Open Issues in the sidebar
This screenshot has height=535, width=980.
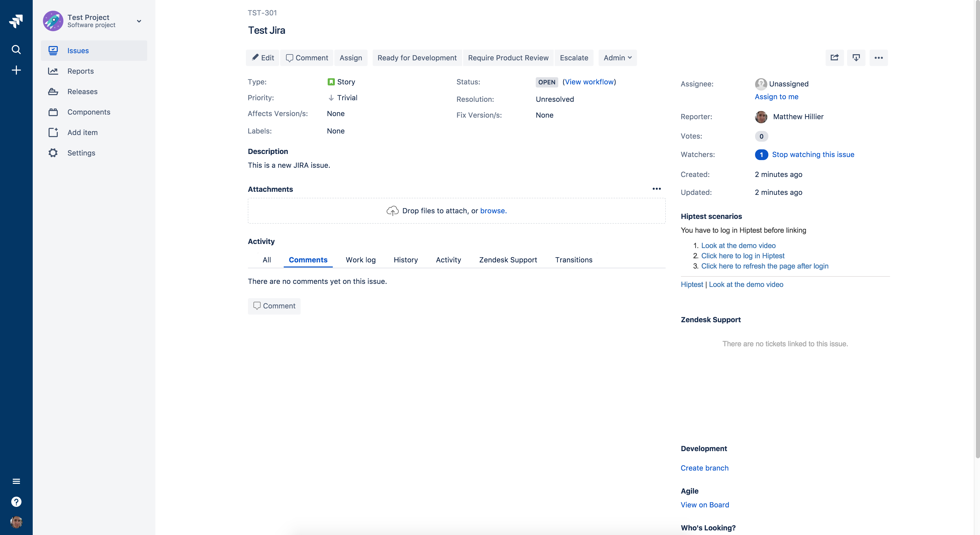coord(94,51)
